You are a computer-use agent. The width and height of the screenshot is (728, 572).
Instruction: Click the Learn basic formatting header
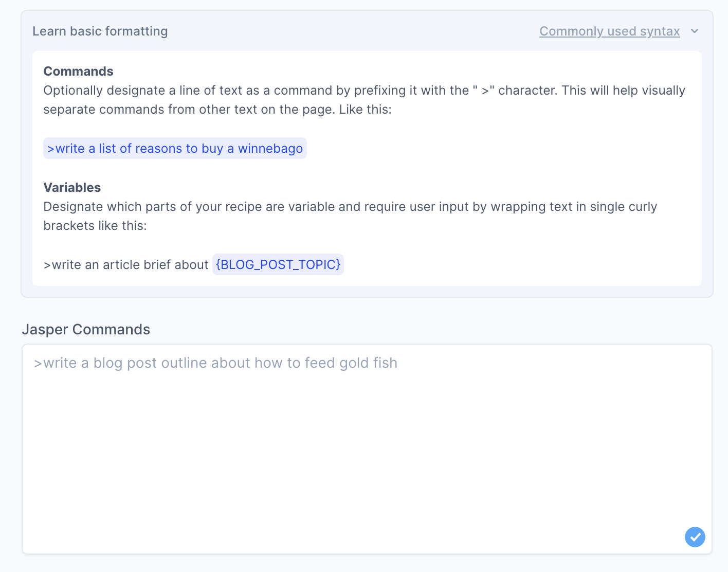point(100,31)
